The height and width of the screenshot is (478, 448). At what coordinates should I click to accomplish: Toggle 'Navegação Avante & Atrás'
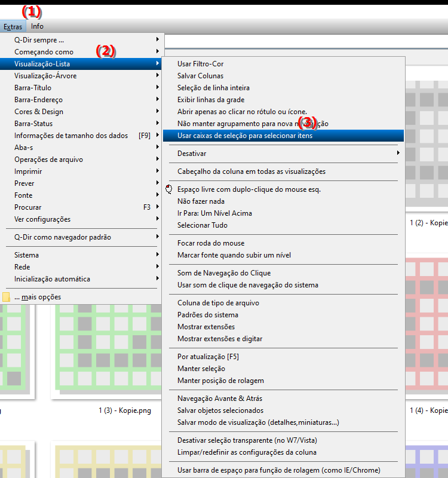point(283,399)
